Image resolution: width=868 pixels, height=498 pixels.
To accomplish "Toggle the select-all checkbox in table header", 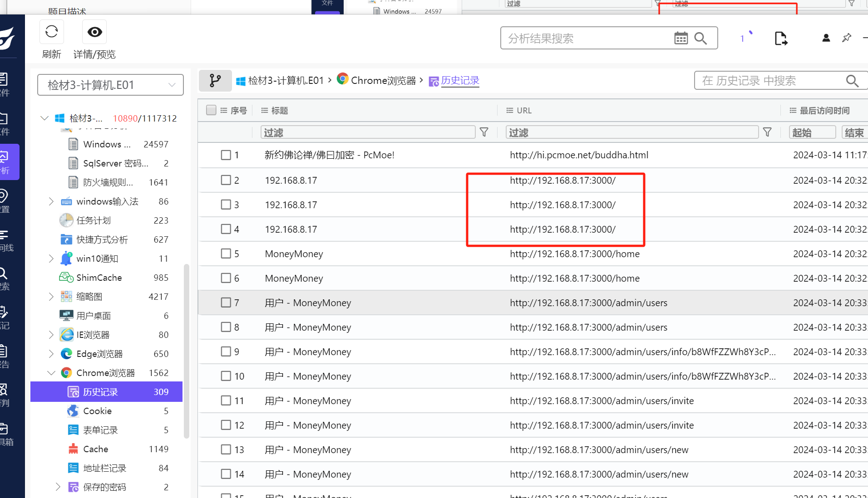I will [211, 110].
